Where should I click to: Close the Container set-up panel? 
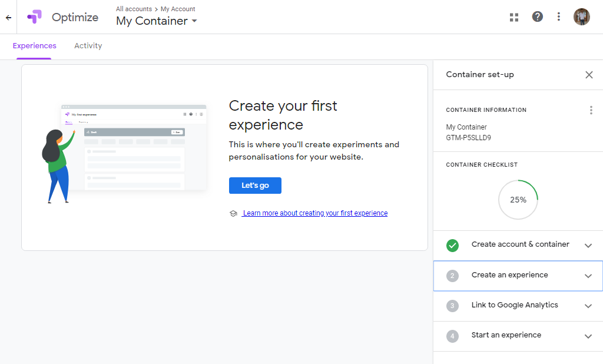pyautogui.click(x=589, y=75)
